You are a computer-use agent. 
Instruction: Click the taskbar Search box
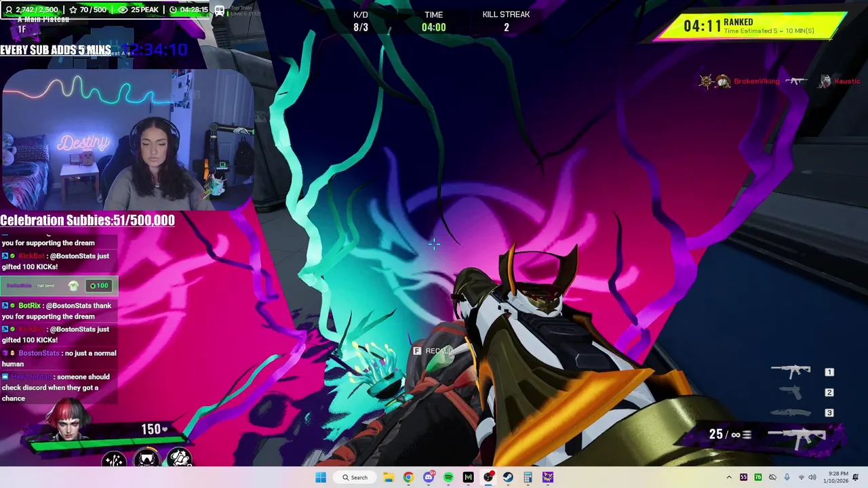point(355,477)
